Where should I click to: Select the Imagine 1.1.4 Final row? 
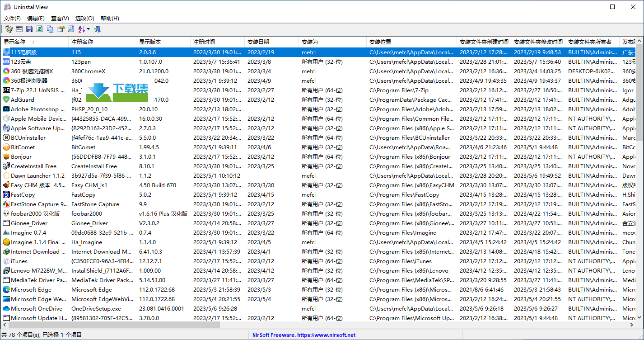pos(318,242)
